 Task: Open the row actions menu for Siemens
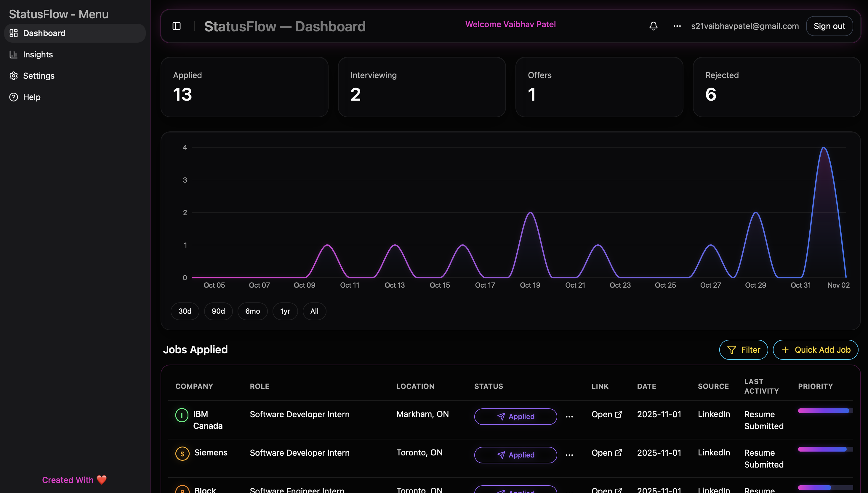tap(569, 455)
